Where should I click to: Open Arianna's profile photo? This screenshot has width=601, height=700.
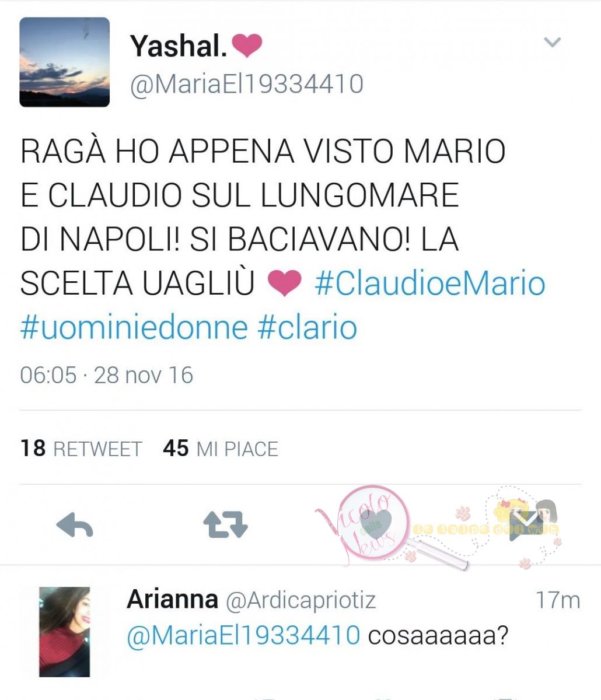pyautogui.click(x=64, y=632)
